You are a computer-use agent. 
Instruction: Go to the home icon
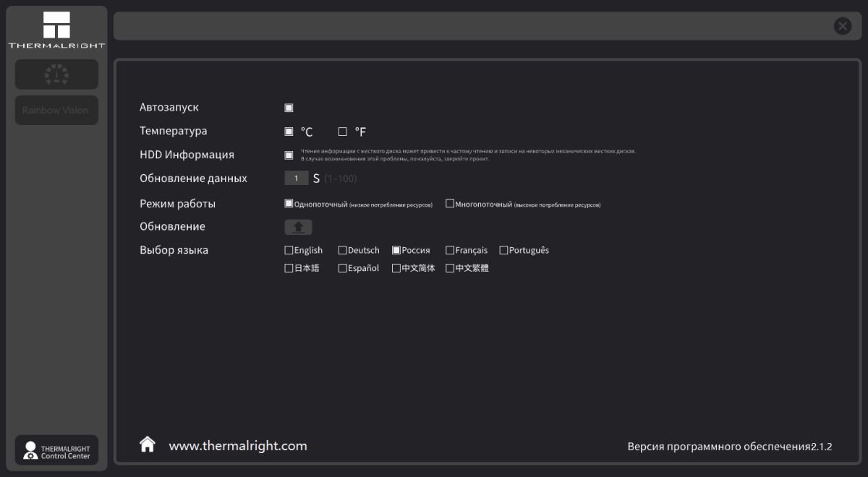[x=148, y=444]
